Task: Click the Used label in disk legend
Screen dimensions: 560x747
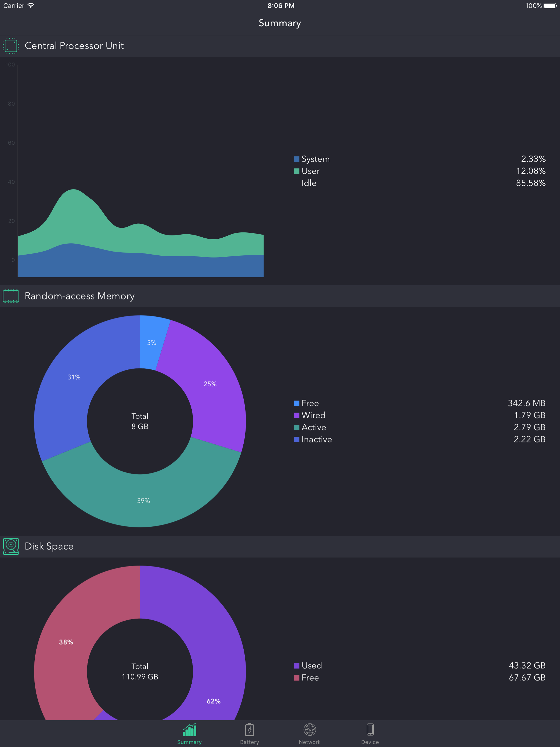Action: coord(312,666)
